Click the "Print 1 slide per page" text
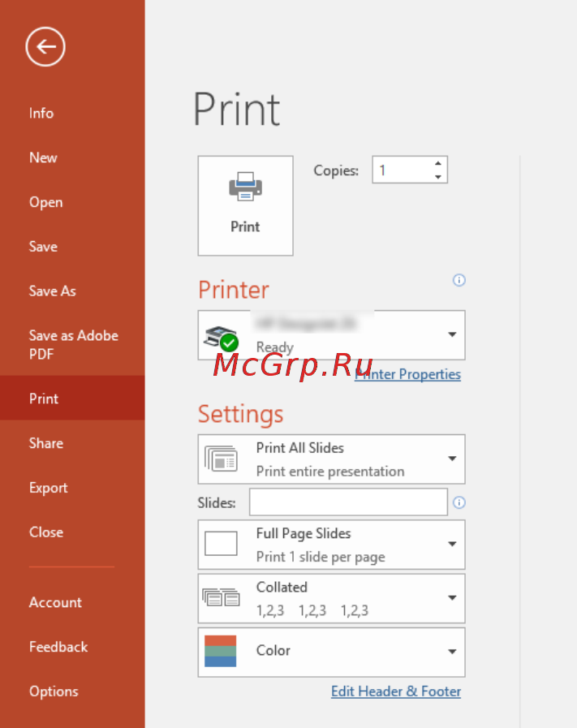The image size is (577, 728). tap(321, 557)
